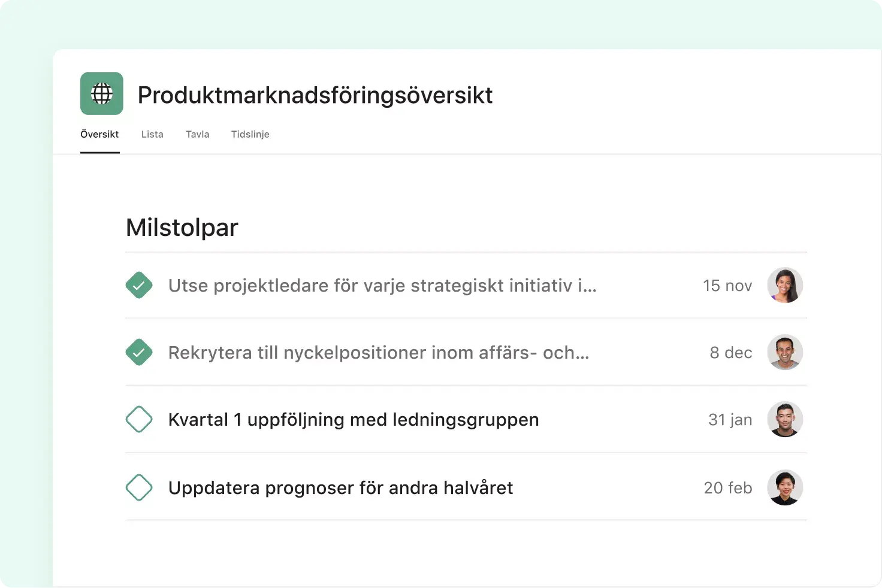Switch to the Lista tab

[x=152, y=134]
